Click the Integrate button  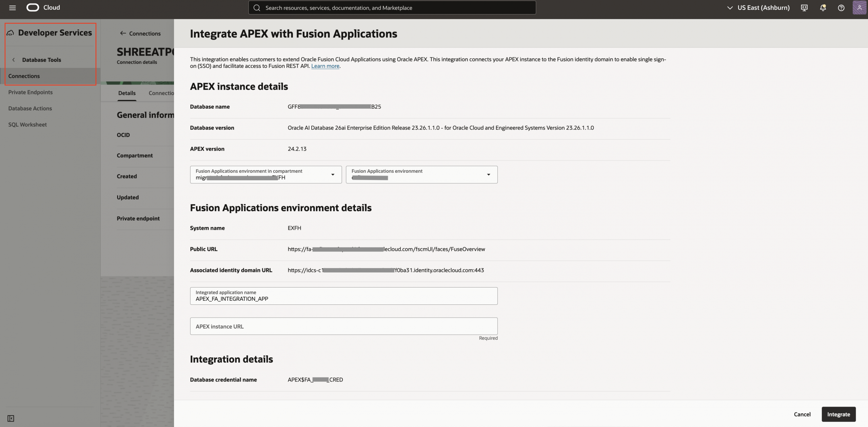(x=838, y=414)
